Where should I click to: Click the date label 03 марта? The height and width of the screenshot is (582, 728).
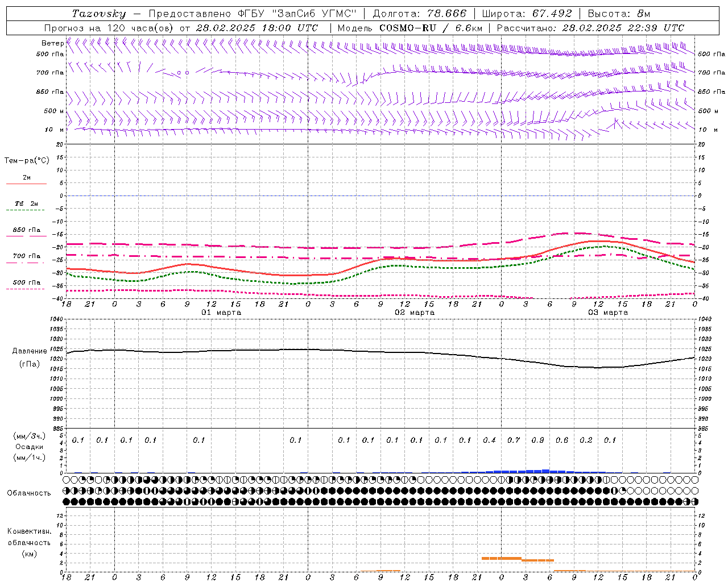(x=608, y=313)
